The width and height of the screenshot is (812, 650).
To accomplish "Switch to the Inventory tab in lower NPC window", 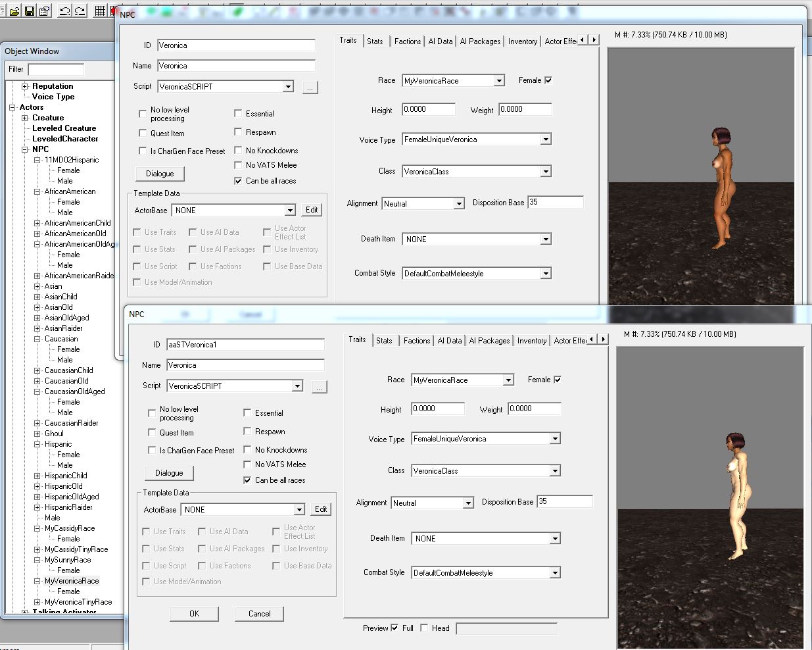I will pyautogui.click(x=531, y=341).
